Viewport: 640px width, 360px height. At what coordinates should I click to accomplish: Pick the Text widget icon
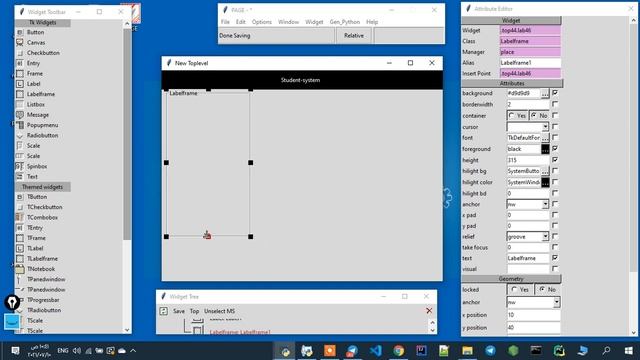(20, 176)
